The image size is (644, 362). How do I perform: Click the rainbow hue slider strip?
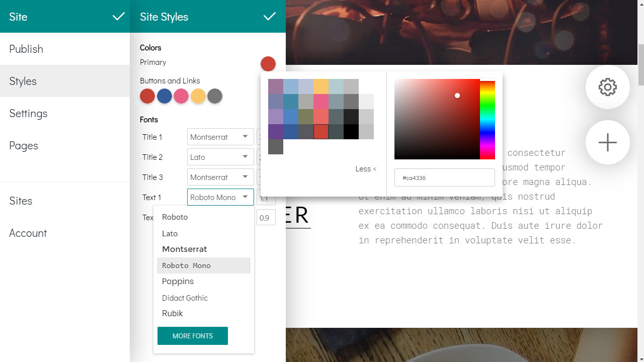click(x=487, y=120)
